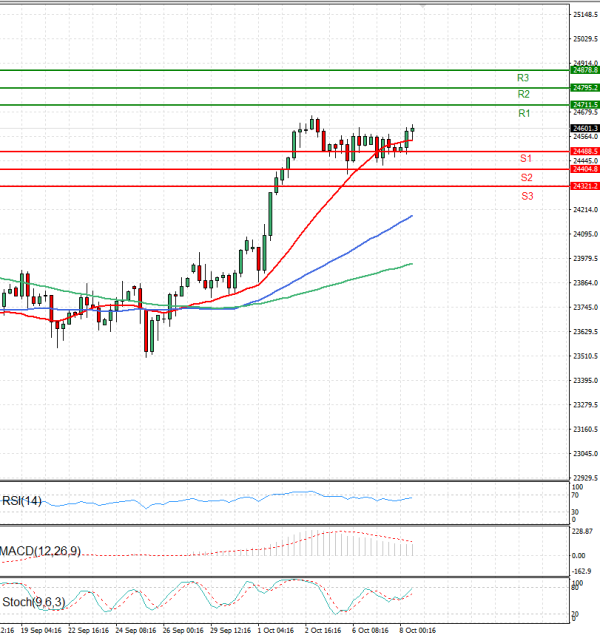This screenshot has height=638, width=600.
Task: Click the R3 resistance level label
Action: tap(523, 77)
